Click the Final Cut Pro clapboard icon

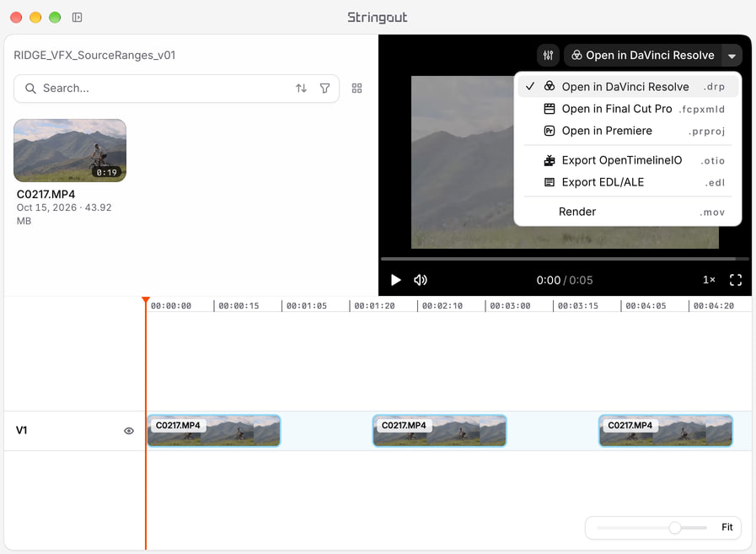tap(550, 109)
